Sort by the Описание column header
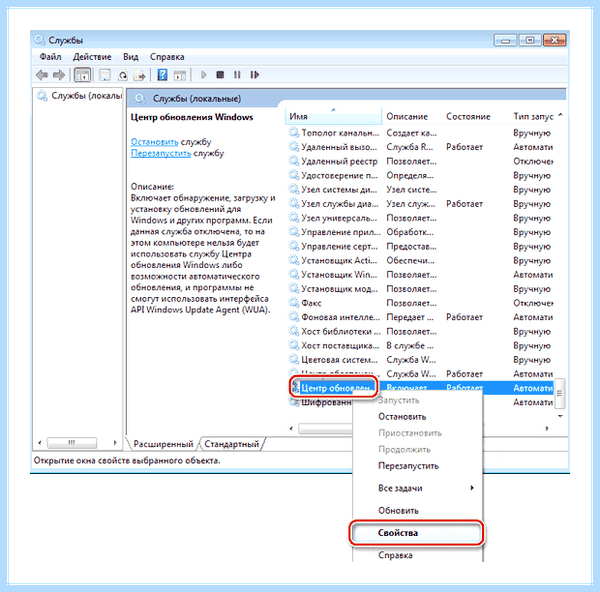Screen dimensions: 600x592 coord(407,116)
